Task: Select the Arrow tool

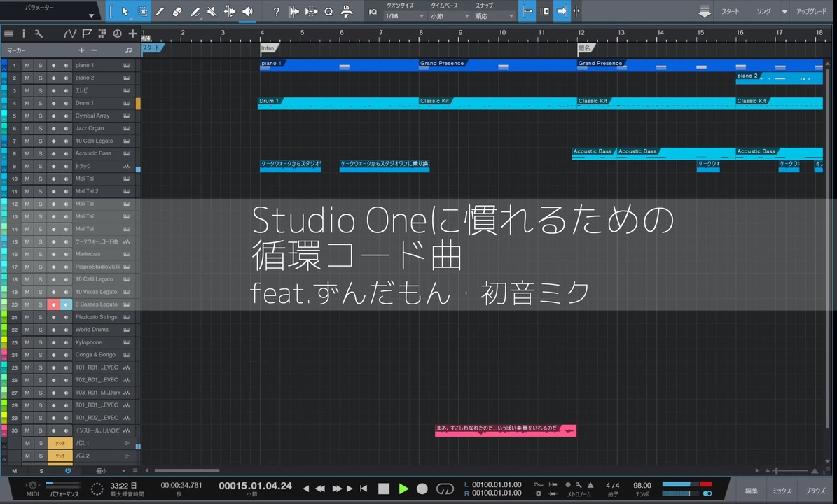Action: (125, 11)
